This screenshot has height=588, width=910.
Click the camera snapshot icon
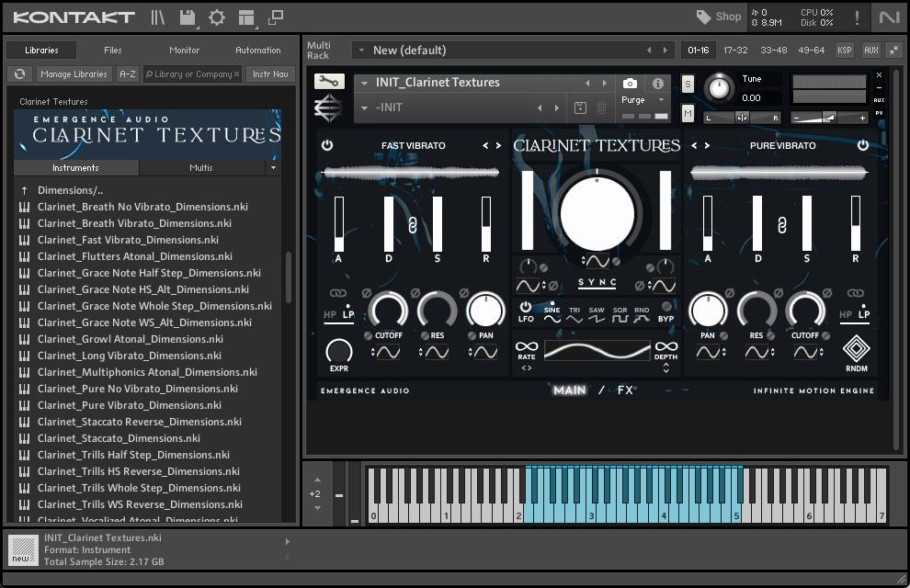tap(630, 84)
